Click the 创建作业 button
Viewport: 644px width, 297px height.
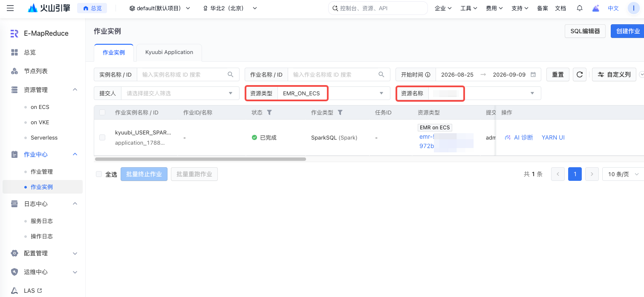(x=628, y=31)
